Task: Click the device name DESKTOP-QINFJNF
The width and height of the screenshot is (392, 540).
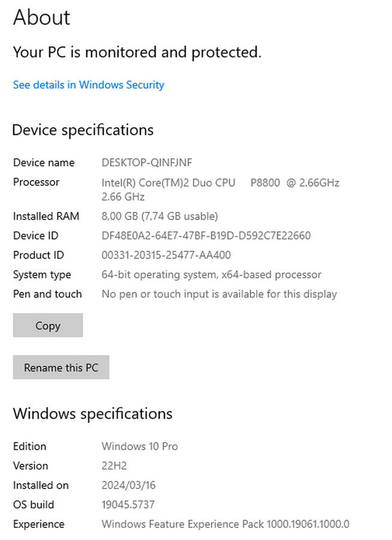Action: tap(147, 163)
